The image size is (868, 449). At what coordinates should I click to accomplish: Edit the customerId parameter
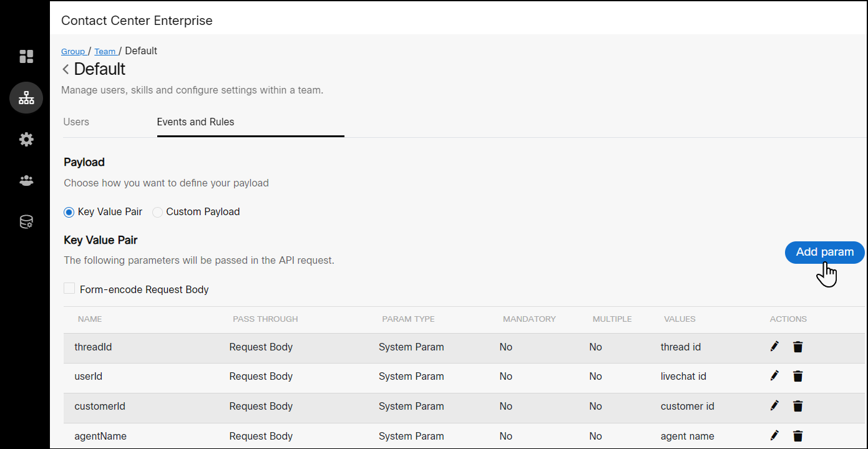click(x=774, y=405)
